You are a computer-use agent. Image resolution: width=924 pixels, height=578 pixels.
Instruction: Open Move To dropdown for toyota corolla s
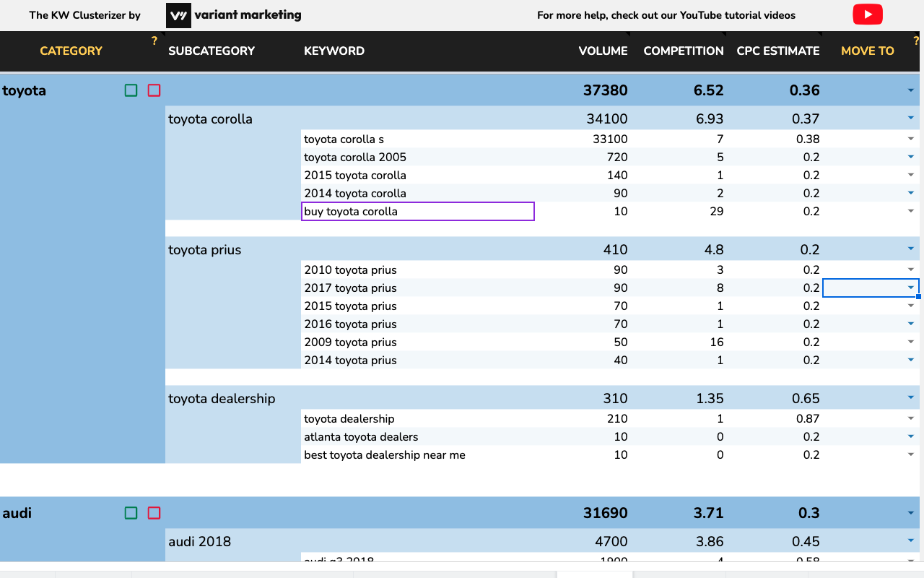(x=910, y=139)
